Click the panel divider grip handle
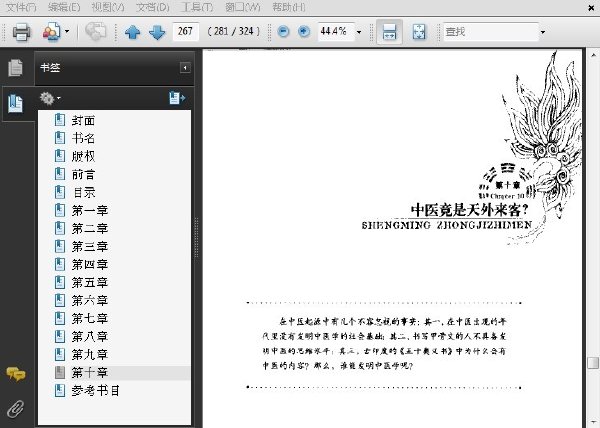600x428 pixels. click(x=197, y=237)
